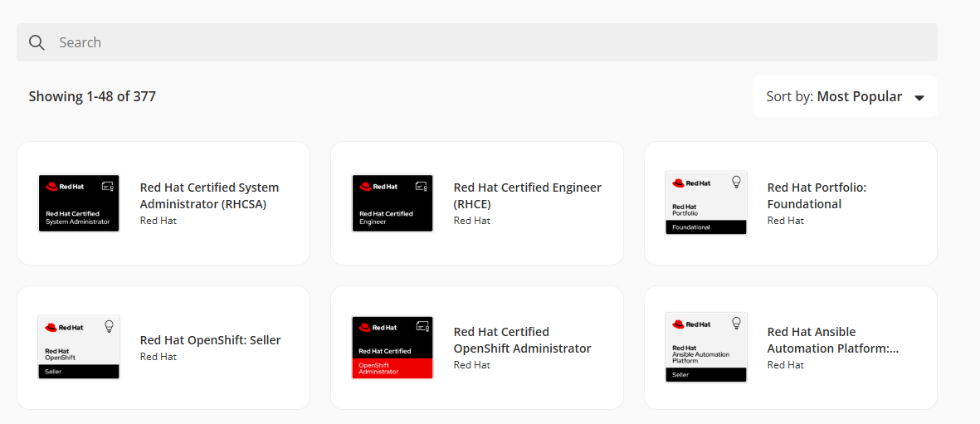Click certificate icon on RHCE badge
The width and height of the screenshot is (980, 424).
(422, 187)
